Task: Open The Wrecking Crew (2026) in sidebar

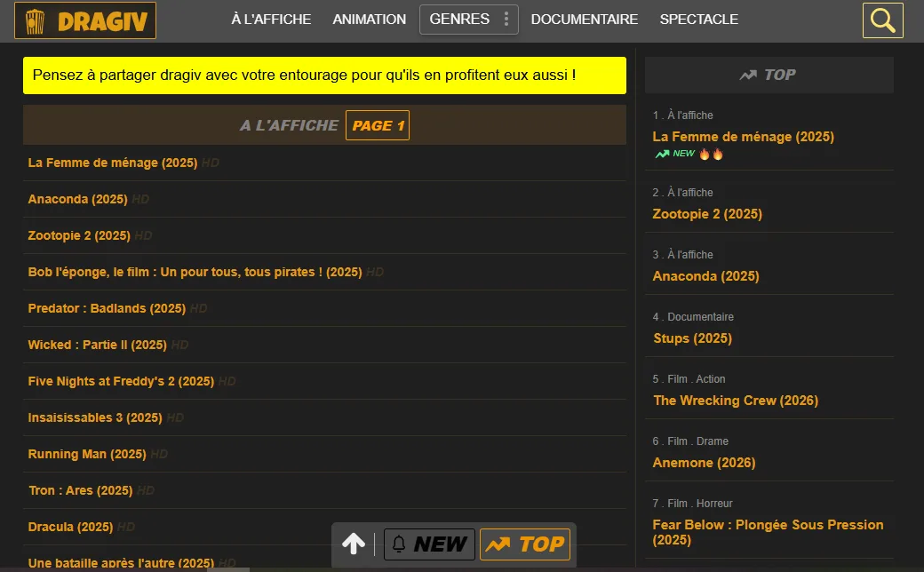Action: pyautogui.click(x=735, y=401)
